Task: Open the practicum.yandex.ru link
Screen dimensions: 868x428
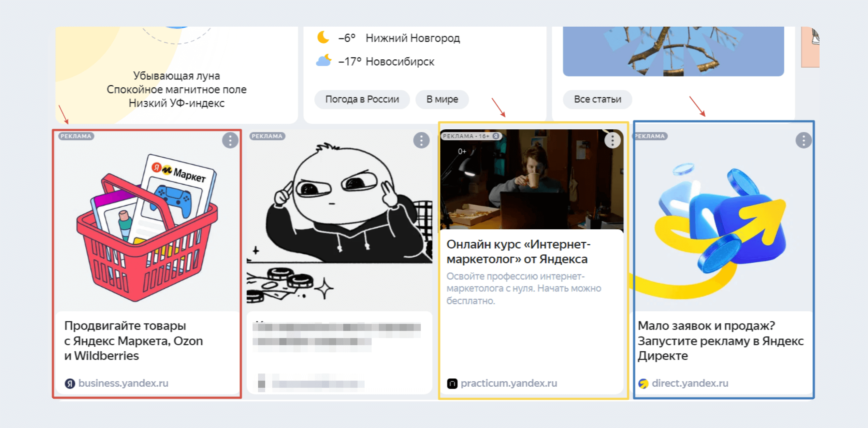Action: 509,383
